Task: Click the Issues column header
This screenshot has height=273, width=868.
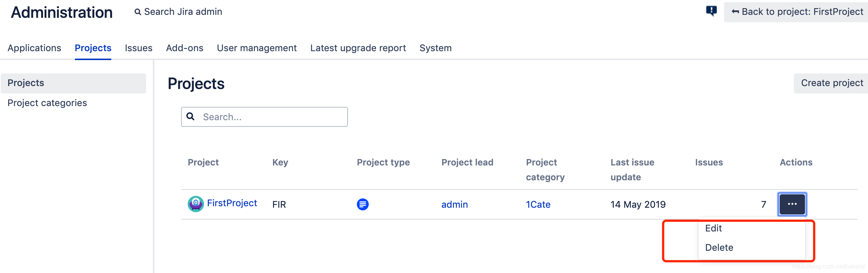Action: tap(709, 162)
